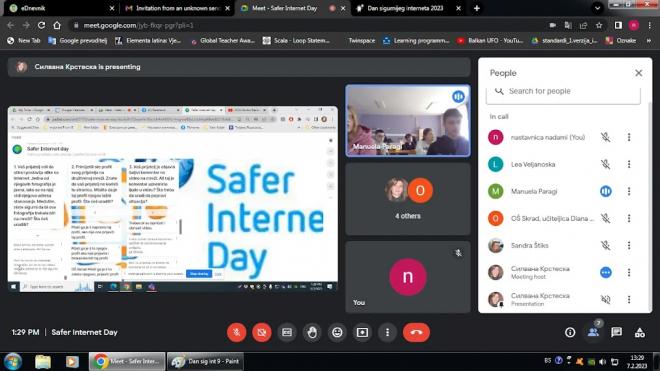Open the chat with everyone icon
Screen dimensions: 660x371
tap(617, 332)
